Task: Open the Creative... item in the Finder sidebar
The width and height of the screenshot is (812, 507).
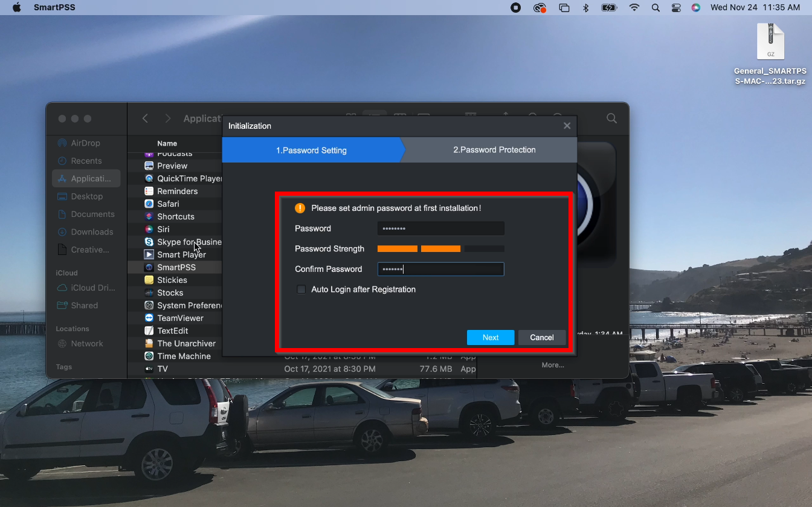Action: (x=86, y=250)
